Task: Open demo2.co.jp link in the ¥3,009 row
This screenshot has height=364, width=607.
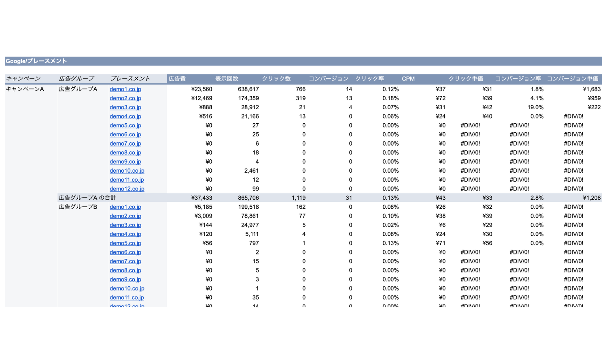Action: 125,216
